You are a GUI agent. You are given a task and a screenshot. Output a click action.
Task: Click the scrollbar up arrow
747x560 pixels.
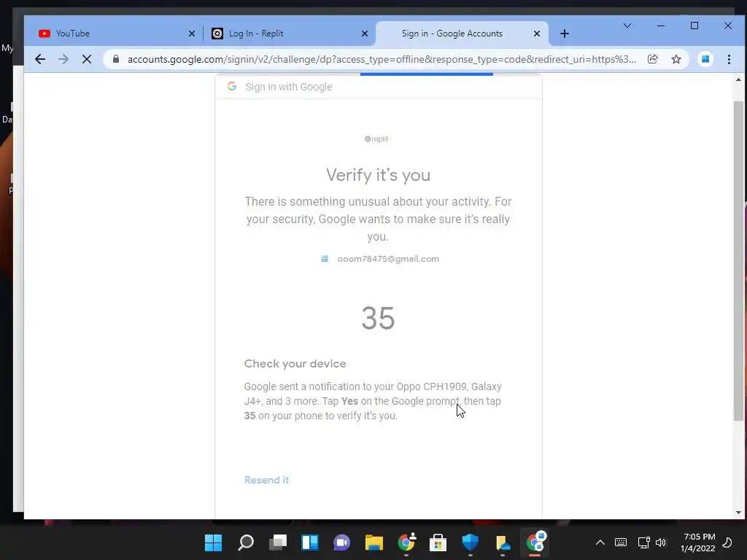(738, 80)
